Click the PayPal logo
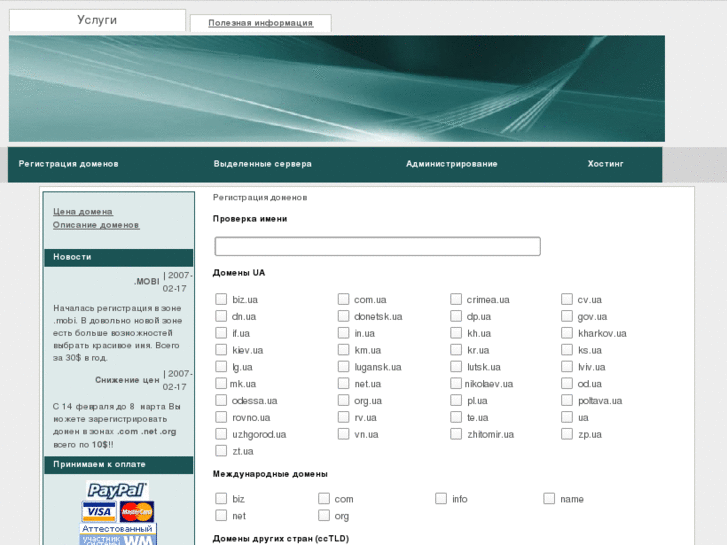This screenshot has width=727, height=545. (x=117, y=490)
